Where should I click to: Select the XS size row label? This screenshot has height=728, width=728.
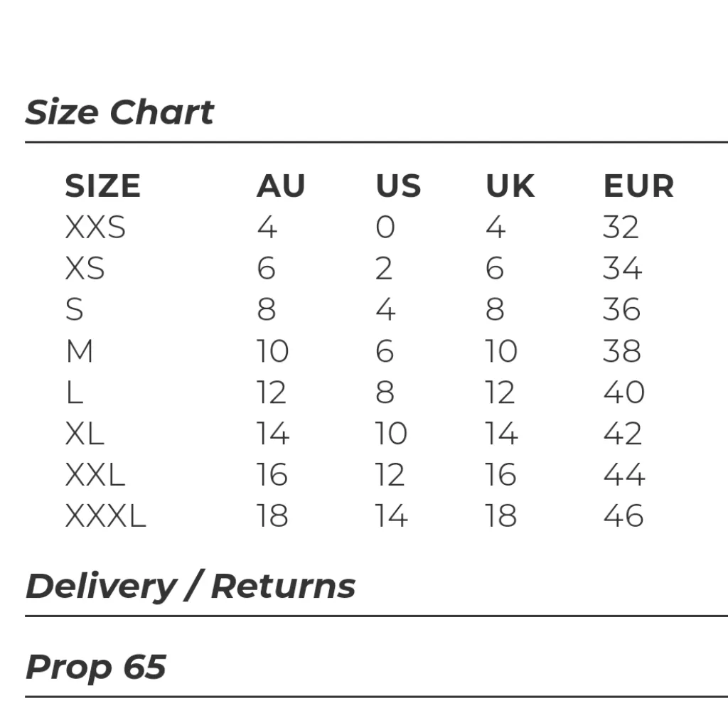(x=85, y=269)
